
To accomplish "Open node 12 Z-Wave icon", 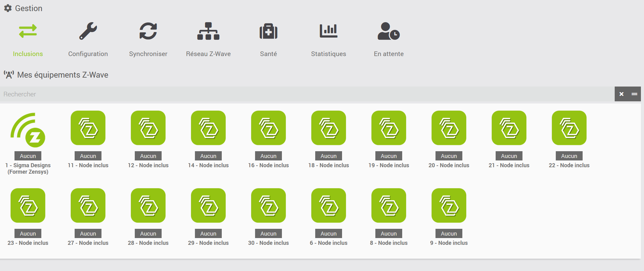I will 148,128.
